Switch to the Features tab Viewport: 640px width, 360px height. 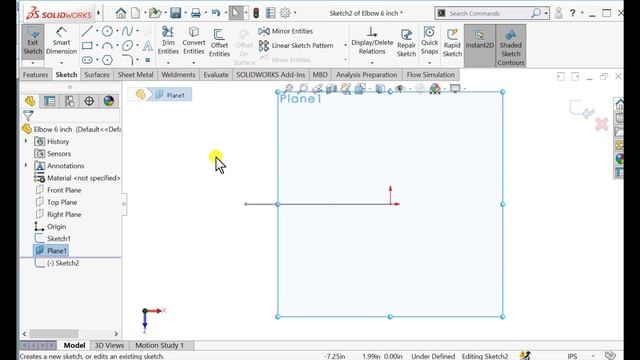tap(36, 75)
